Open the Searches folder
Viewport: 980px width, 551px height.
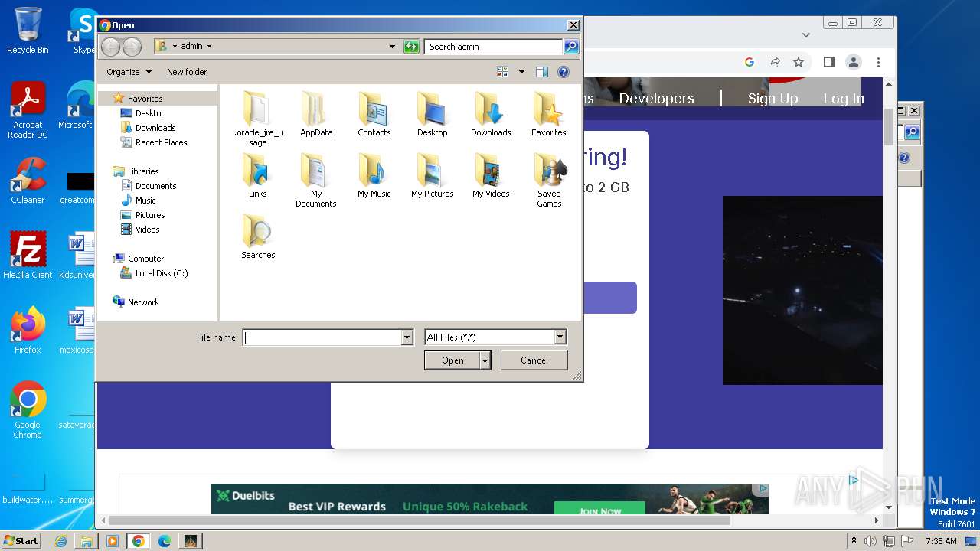tap(258, 237)
